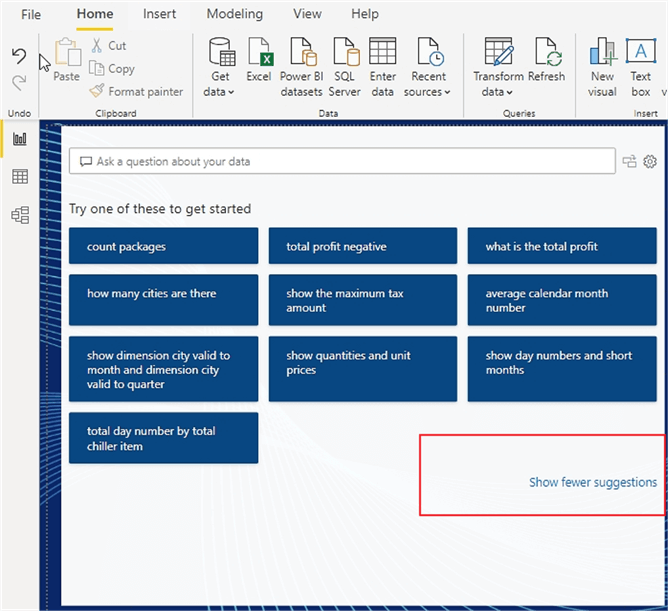Choose 'show quantities and unit prices' suggestion
The image size is (668, 611).
[363, 369]
